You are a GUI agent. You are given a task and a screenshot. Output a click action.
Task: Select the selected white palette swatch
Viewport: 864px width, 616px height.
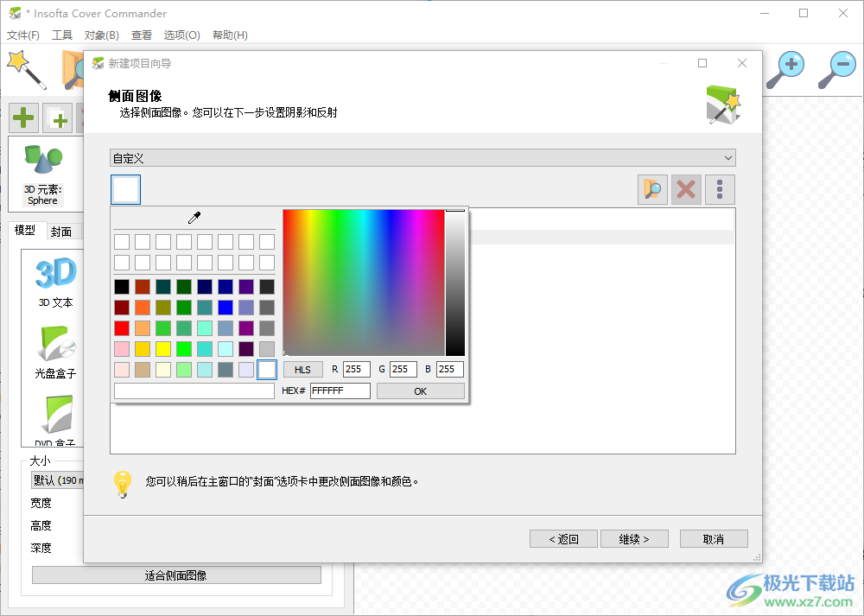pos(267,370)
